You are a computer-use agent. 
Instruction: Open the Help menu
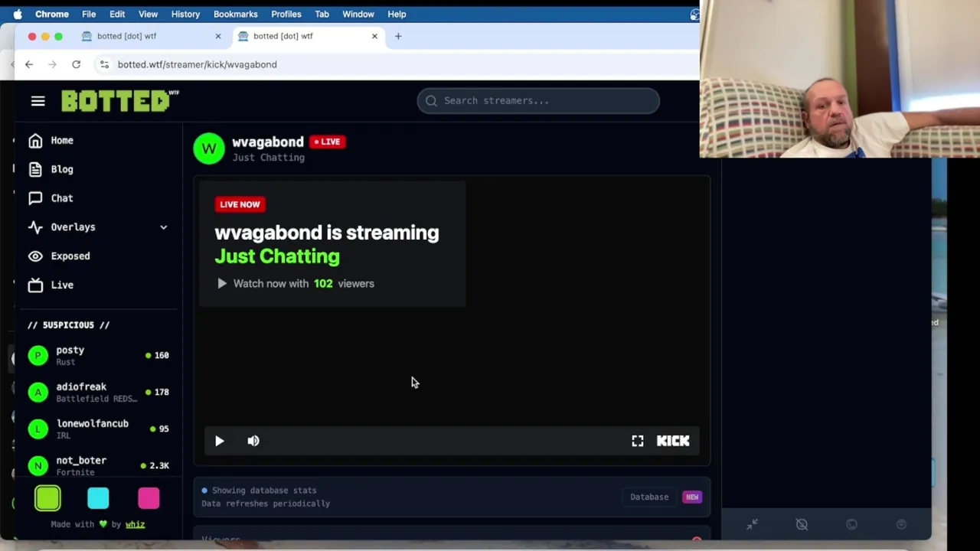(397, 14)
